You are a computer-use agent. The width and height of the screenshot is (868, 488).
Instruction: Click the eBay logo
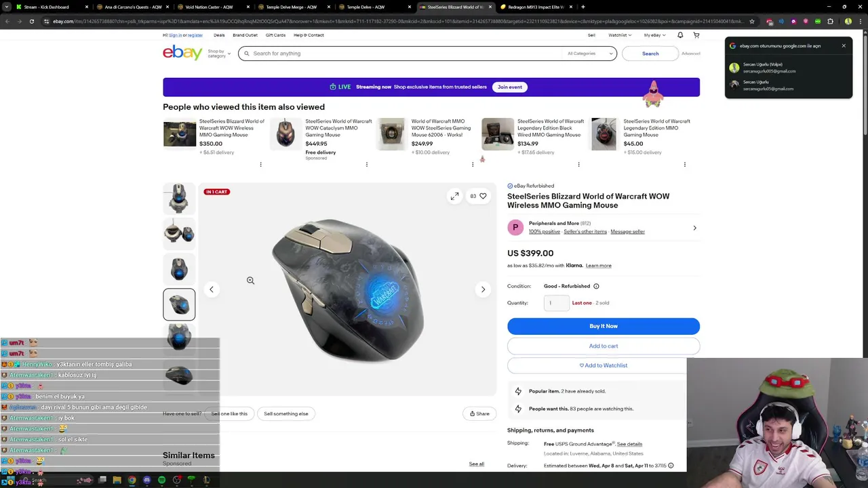[x=182, y=53]
